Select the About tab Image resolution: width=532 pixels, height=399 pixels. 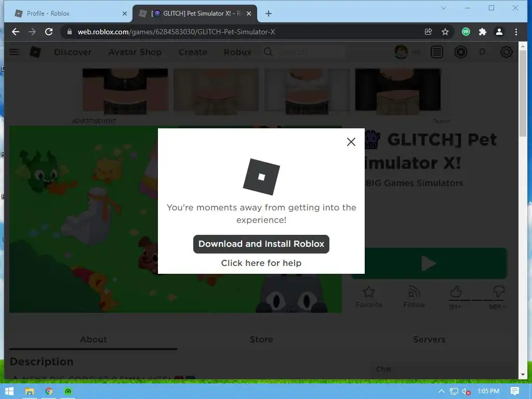[94, 339]
